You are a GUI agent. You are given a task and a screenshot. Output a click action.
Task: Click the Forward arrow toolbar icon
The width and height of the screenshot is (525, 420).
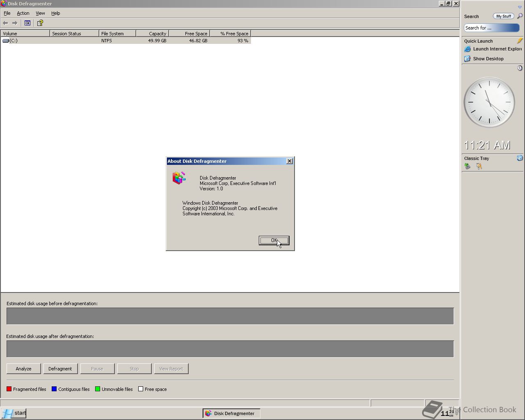click(15, 23)
